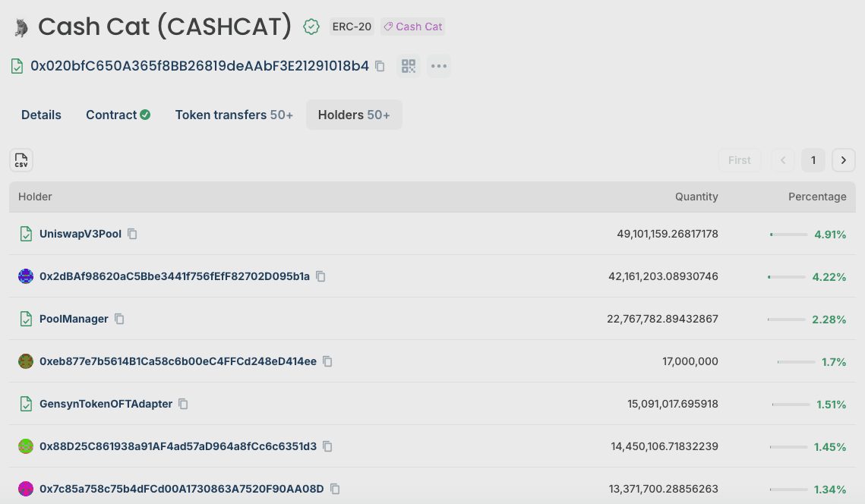Click the 4.91% percentage bar
The width and height of the screenshot is (865, 504).
[789, 235]
